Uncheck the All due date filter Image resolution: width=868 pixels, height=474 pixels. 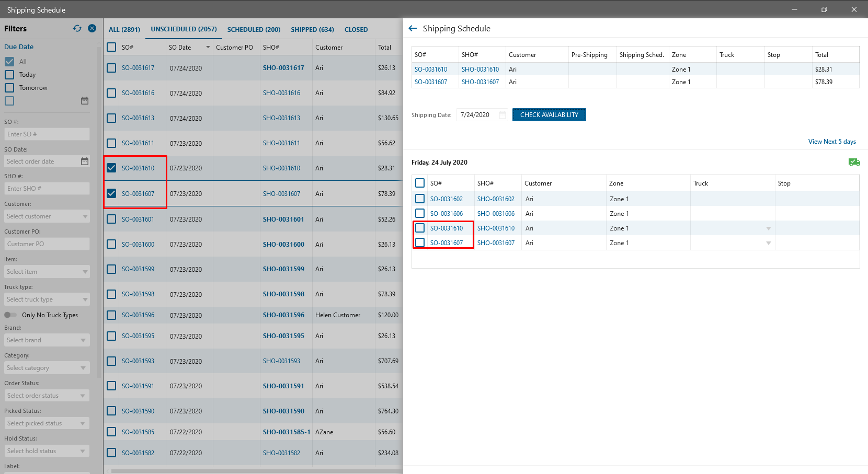9,62
